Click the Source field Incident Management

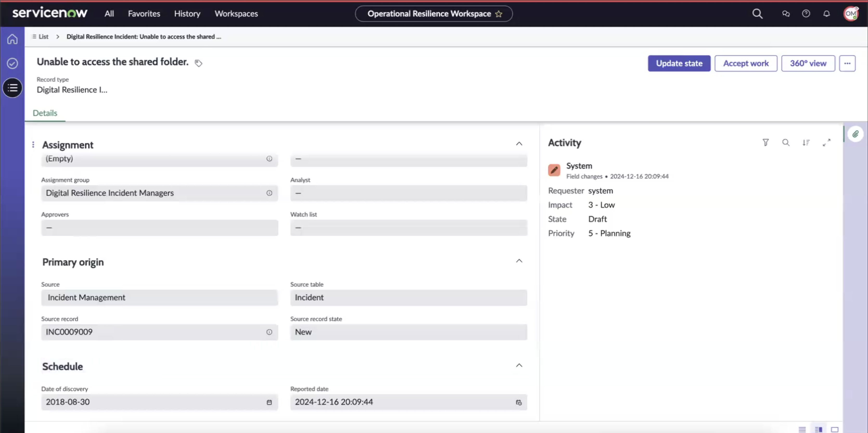click(159, 297)
